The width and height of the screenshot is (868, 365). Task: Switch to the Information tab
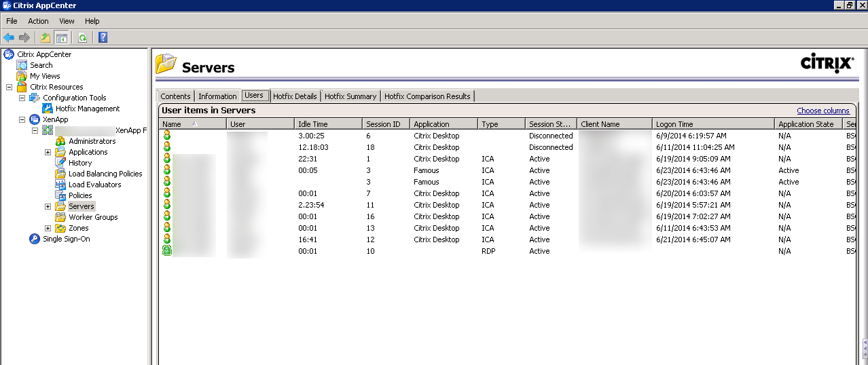(217, 96)
